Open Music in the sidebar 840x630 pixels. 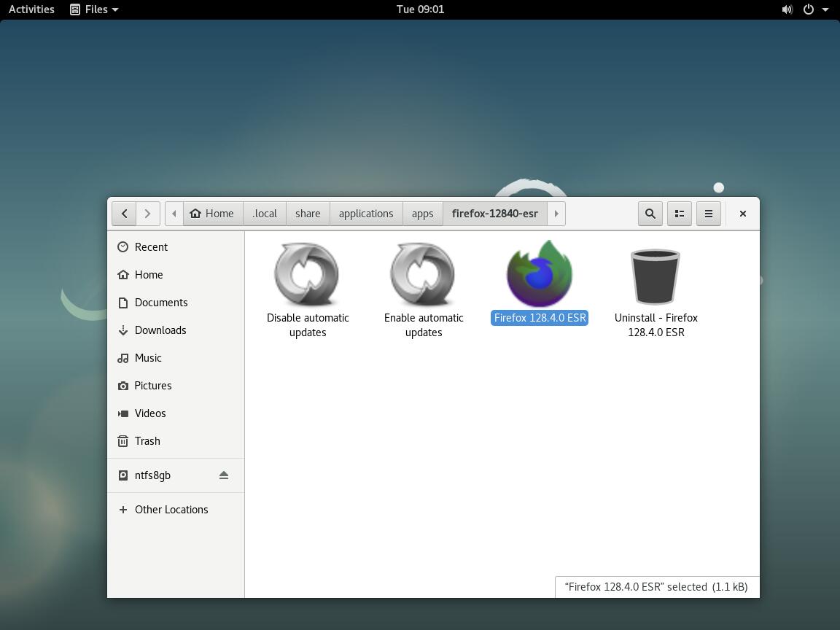(x=176, y=358)
